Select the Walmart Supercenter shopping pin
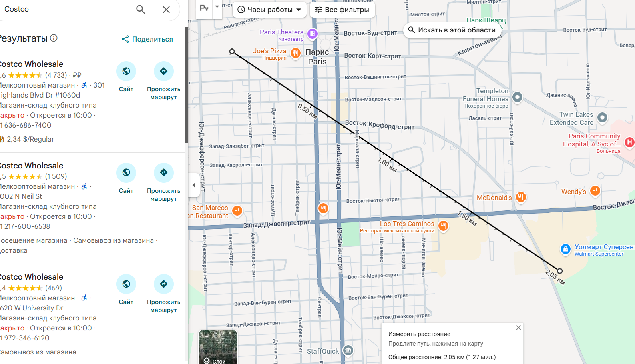 [x=565, y=249]
